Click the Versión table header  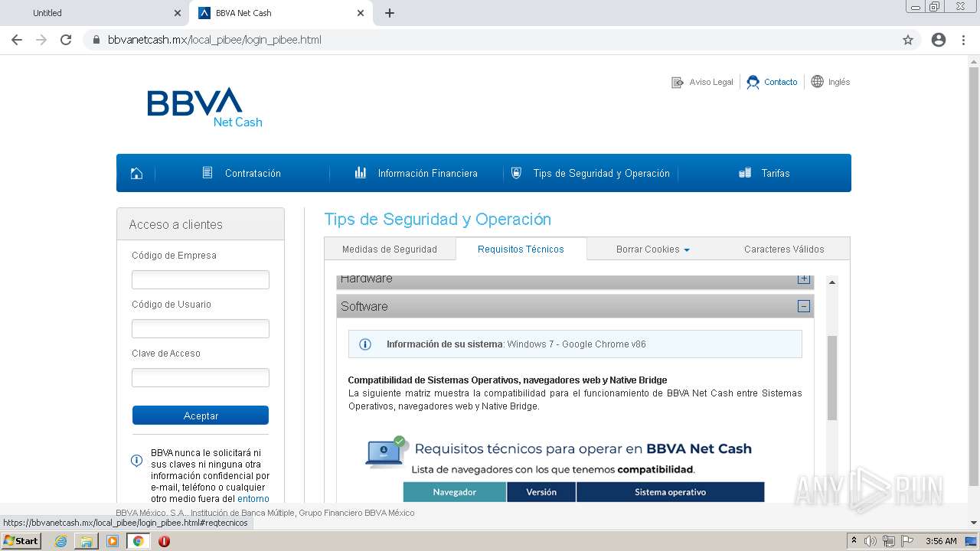(541, 492)
